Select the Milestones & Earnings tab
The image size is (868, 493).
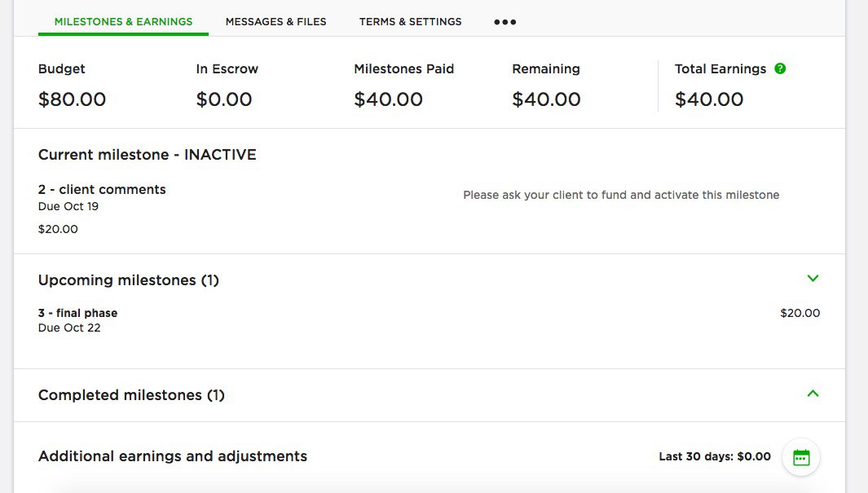(123, 22)
